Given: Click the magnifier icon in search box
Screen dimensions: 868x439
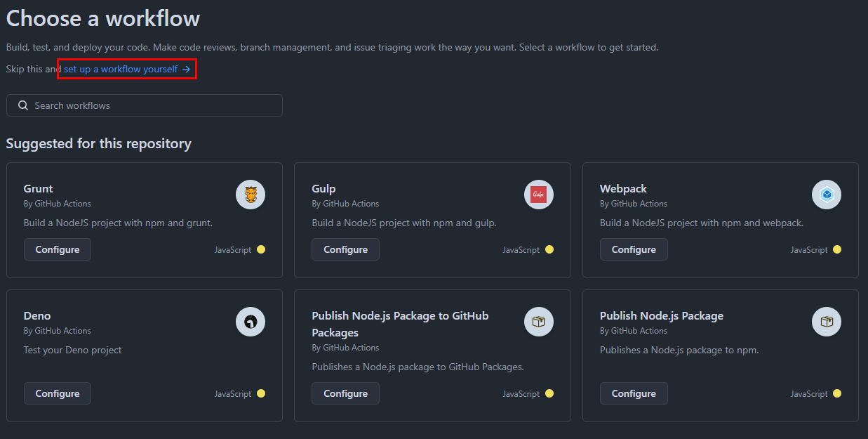Looking at the screenshot, I should coord(23,105).
